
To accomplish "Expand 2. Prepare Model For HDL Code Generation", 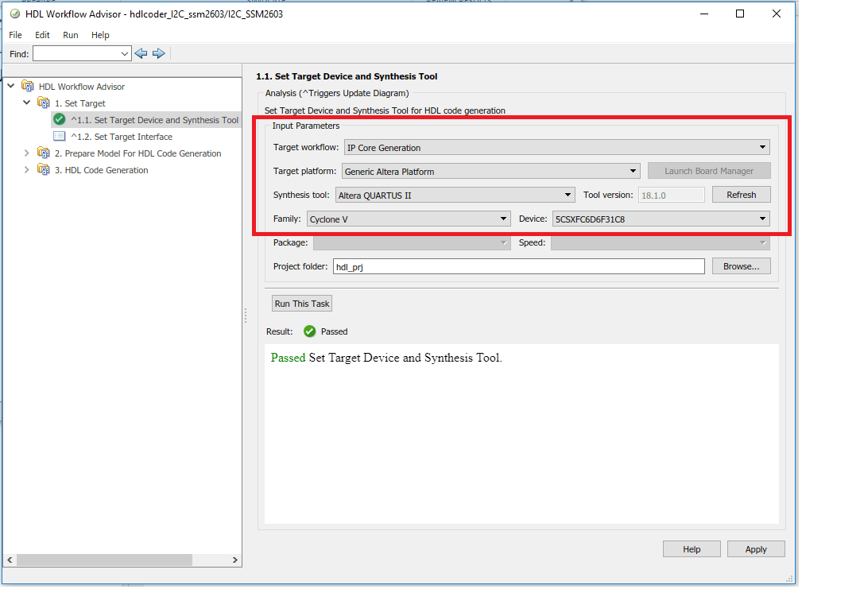I will [x=26, y=153].
